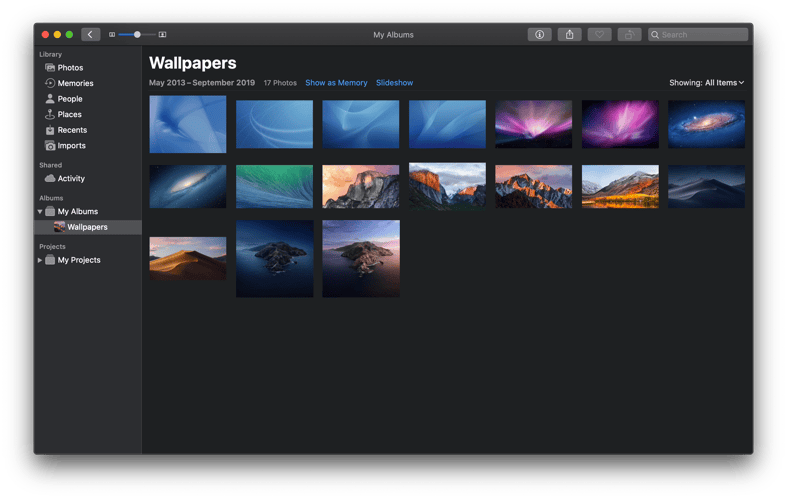
Task: Select the Catalina island dark night thumbnail
Action: 275,259
